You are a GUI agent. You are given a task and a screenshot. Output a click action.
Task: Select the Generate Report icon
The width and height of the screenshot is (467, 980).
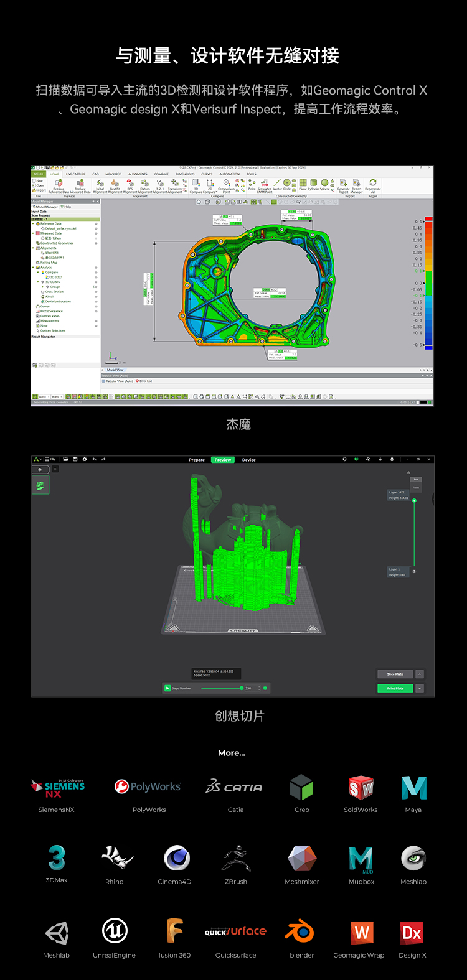pos(343,183)
